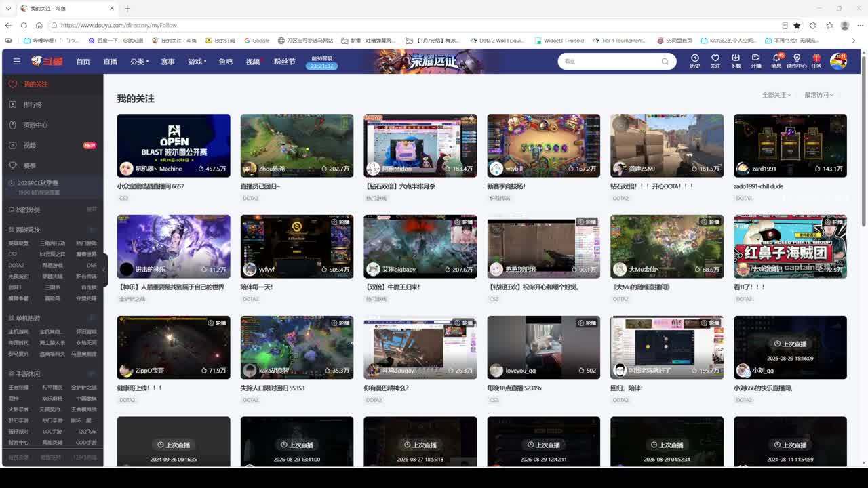Open the 消息 notification bell
Screen dimensions: 868x488
pos(776,61)
